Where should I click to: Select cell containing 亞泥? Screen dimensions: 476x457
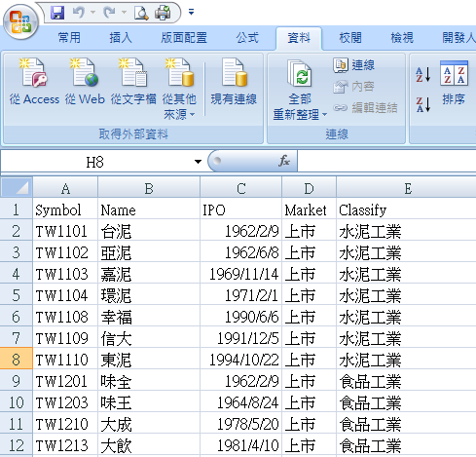pos(149,252)
